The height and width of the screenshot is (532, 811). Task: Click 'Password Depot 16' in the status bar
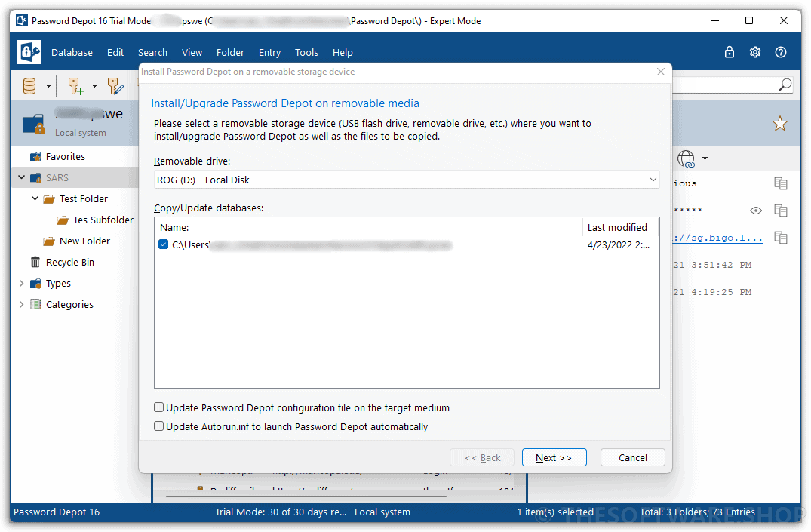tap(57, 512)
